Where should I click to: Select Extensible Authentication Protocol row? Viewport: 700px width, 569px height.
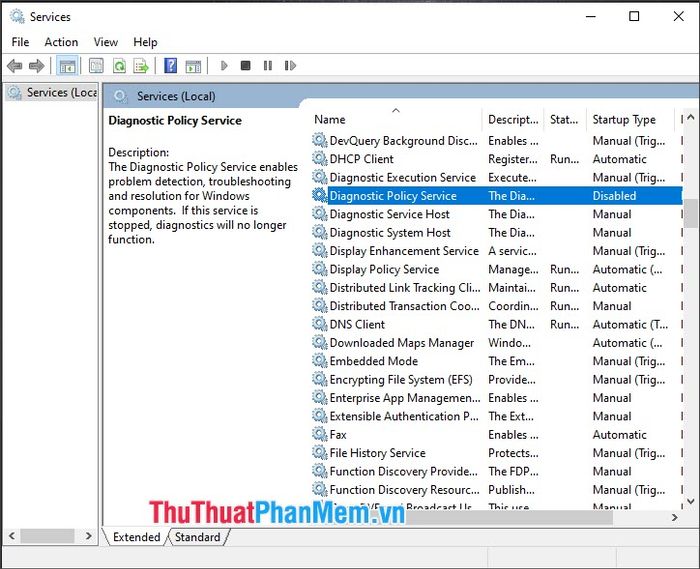(497, 416)
